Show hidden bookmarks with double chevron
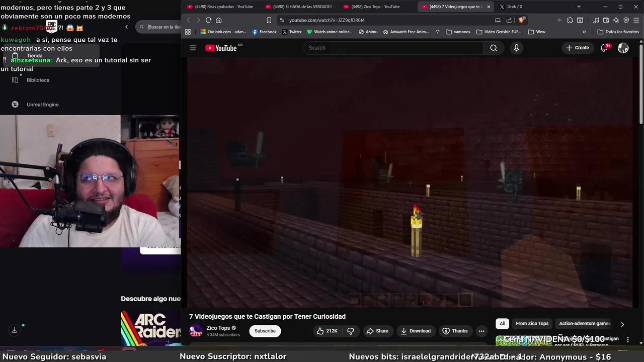644x362 pixels. click(x=584, y=32)
